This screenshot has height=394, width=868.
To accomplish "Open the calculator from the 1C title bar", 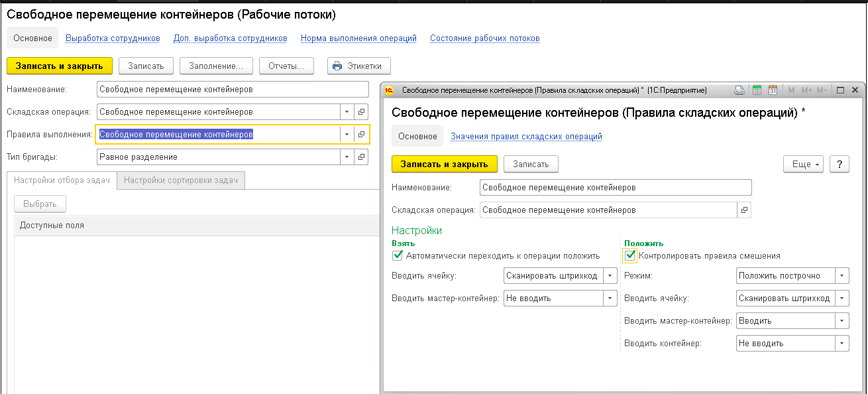I will tap(757, 90).
